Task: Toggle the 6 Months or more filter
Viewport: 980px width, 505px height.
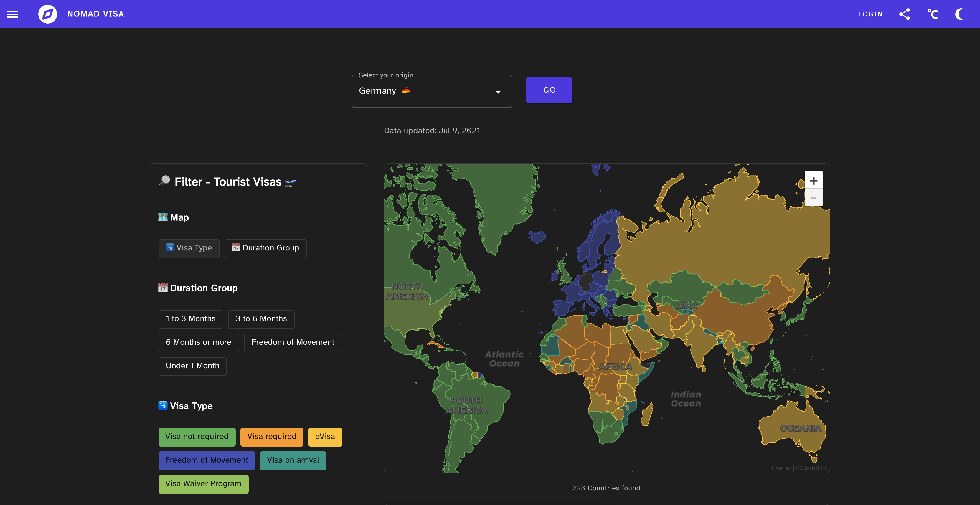Action: click(x=199, y=342)
